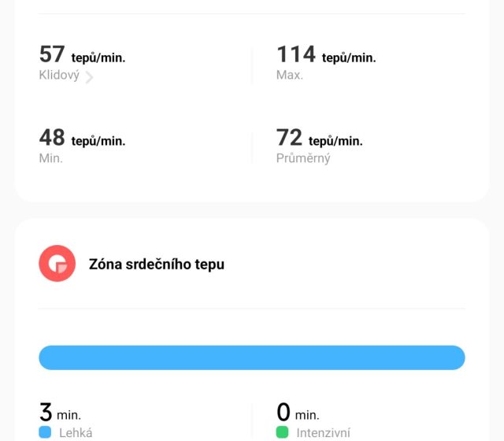
Task: Select the Lehká zone label
Action: click(76, 432)
